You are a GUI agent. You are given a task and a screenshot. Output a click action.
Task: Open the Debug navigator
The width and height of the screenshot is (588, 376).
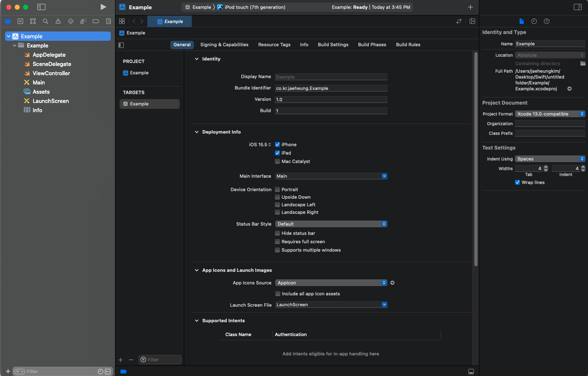(x=83, y=21)
